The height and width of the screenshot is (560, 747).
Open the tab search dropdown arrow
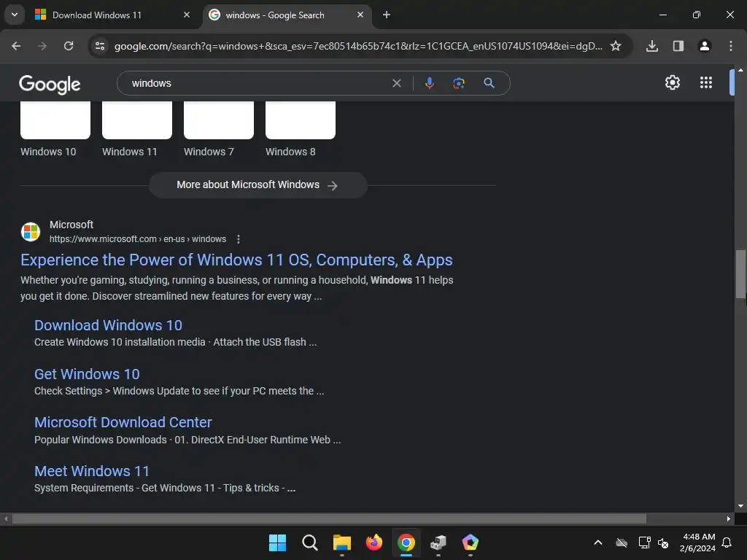(15, 15)
